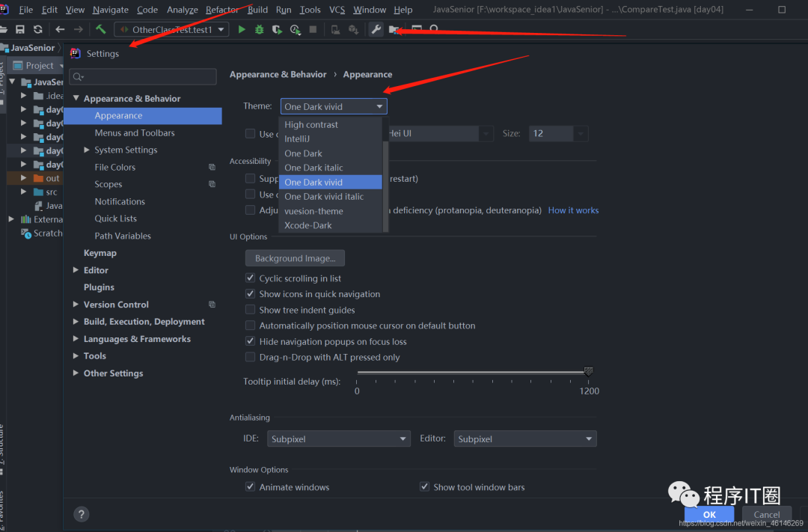The height and width of the screenshot is (532, 808).
Task: Run with coverage shield icon
Action: [278, 29]
